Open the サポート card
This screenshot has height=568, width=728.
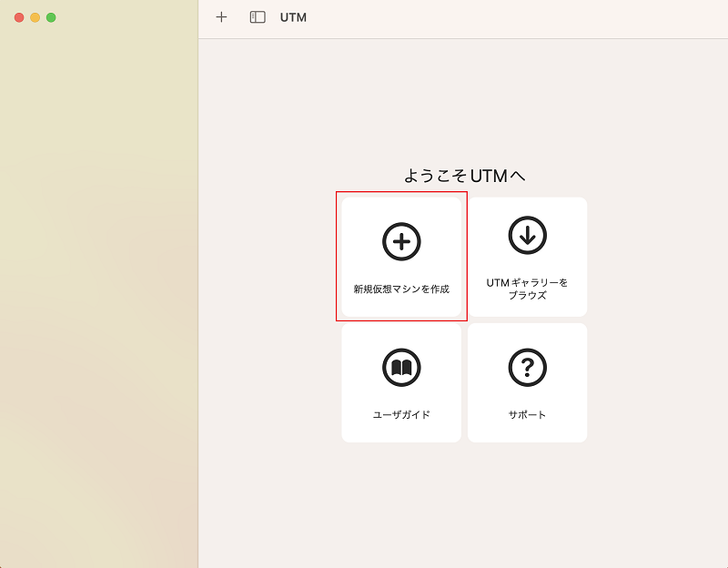tap(527, 382)
